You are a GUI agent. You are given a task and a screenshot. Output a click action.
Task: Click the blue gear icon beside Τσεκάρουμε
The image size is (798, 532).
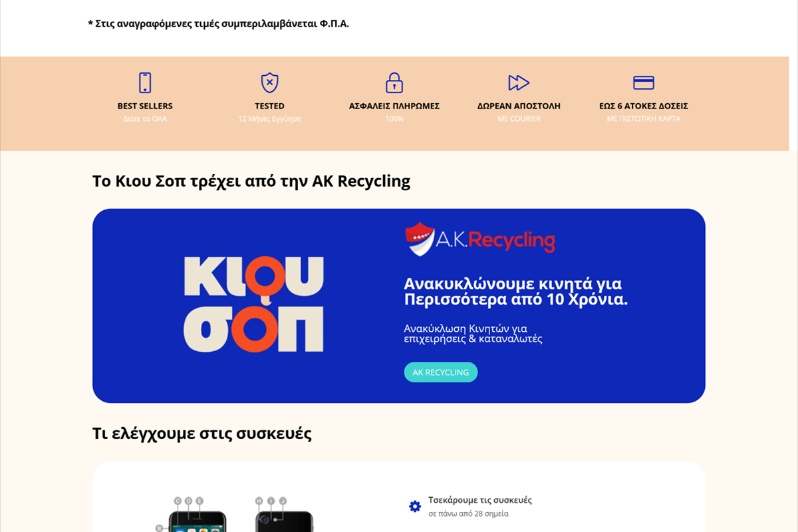pos(415,507)
